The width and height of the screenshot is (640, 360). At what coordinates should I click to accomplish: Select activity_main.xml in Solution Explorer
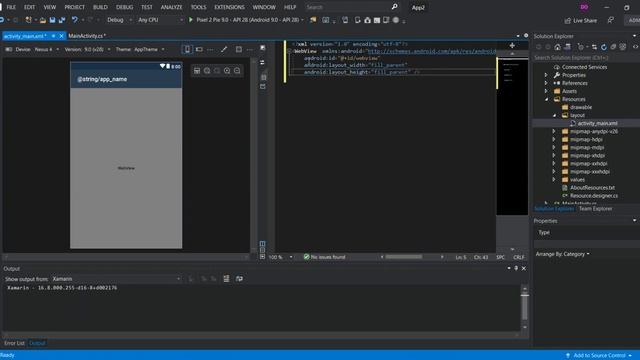(598, 123)
